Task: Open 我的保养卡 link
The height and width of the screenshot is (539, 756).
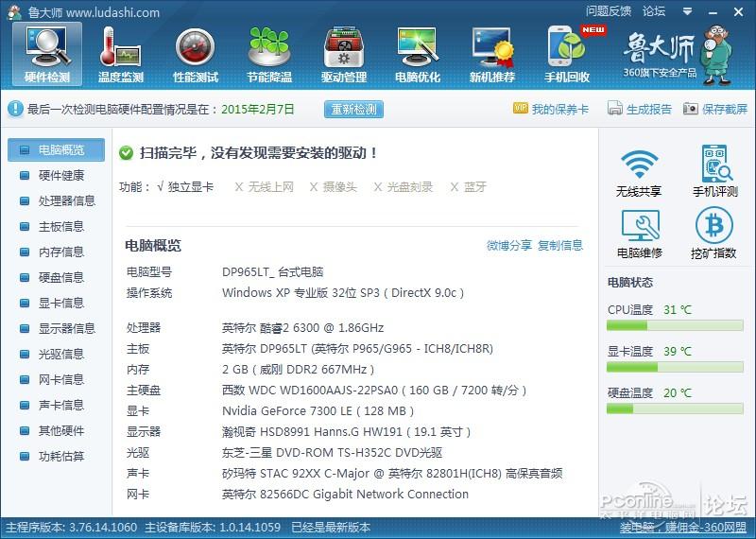Action: coord(560,109)
